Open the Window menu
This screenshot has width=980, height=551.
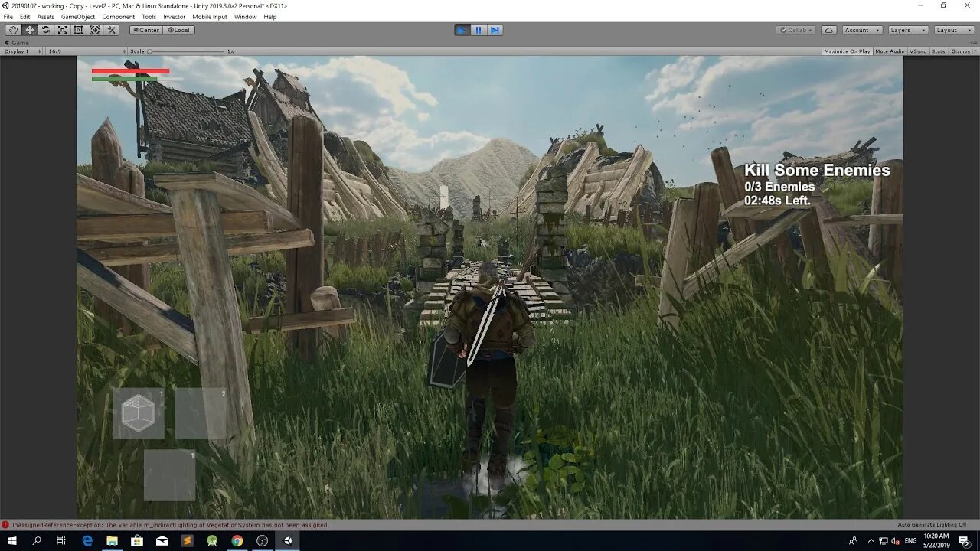click(246, 17)
